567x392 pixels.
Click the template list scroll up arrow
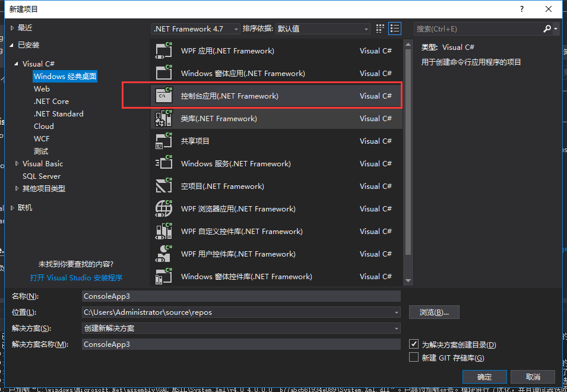click(x=408, y=45)
